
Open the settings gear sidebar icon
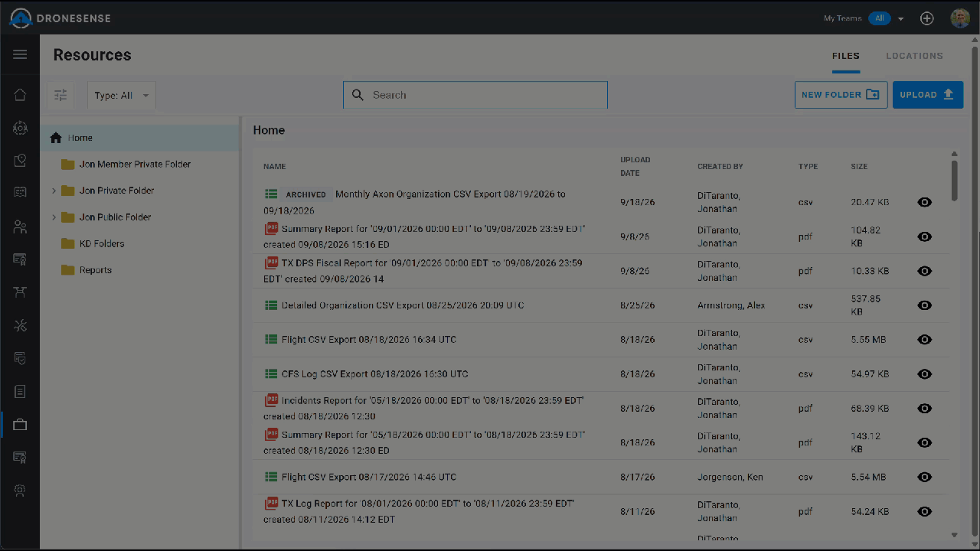coord(20,490)
